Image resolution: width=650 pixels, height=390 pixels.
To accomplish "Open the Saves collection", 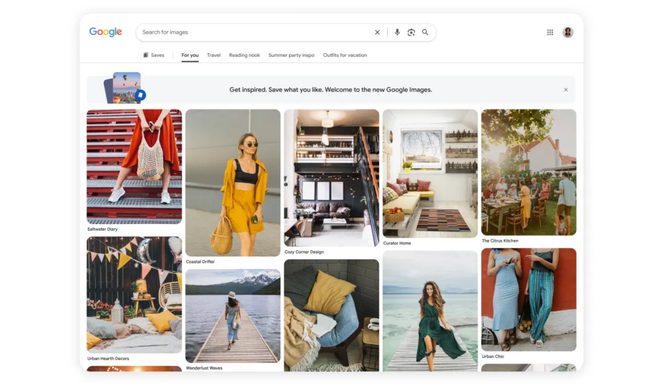I will [x=154, y=55].
